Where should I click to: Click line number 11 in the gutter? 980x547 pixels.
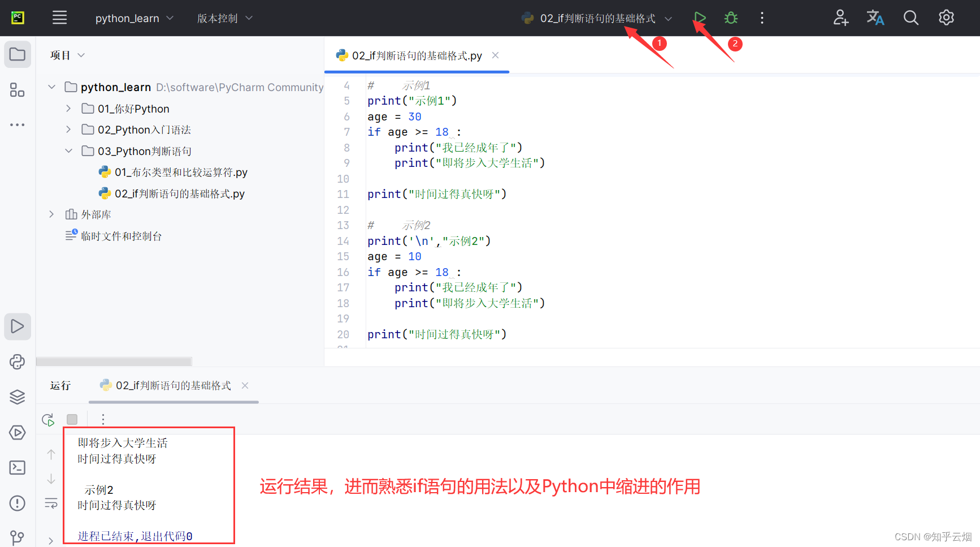click(x=343, y=194)
